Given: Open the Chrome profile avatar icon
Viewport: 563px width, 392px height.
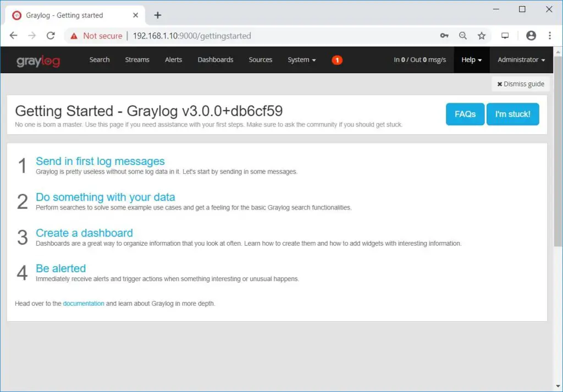Looking at the screenshot, I should point(531,36).
